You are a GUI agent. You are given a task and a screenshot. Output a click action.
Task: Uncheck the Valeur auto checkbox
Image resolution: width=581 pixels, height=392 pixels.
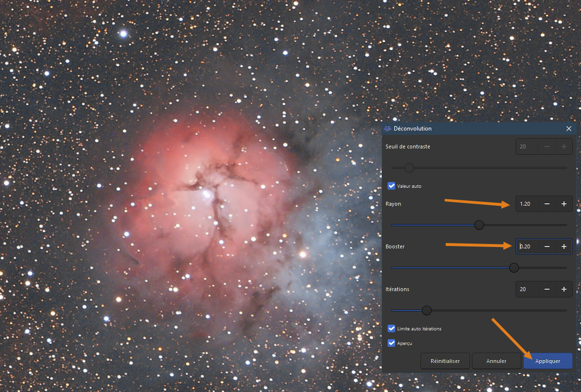click(x=391, y=186)
